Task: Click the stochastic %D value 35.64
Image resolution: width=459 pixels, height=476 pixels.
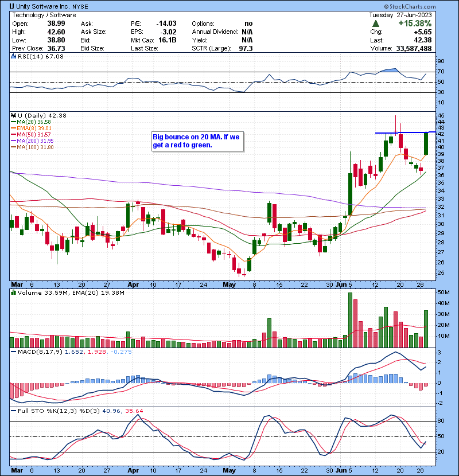Action: coord(134,411)
